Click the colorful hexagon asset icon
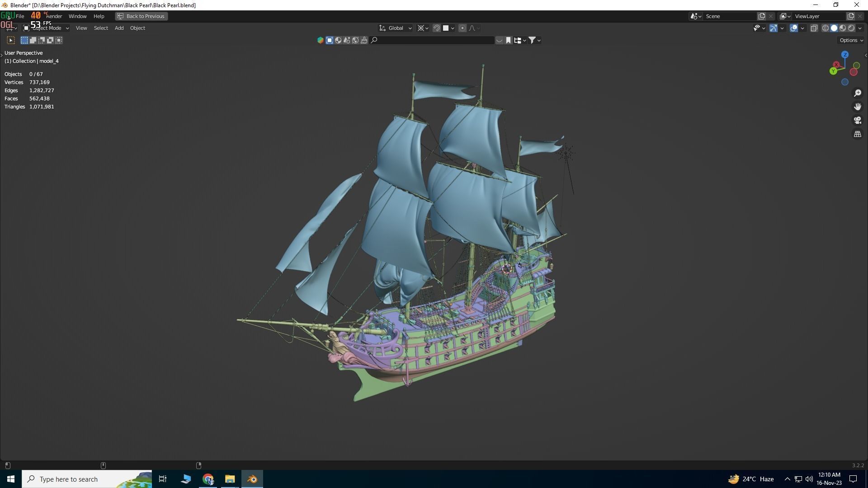The width and height of the screenshot is (868, 488). [x=321, y=40]
